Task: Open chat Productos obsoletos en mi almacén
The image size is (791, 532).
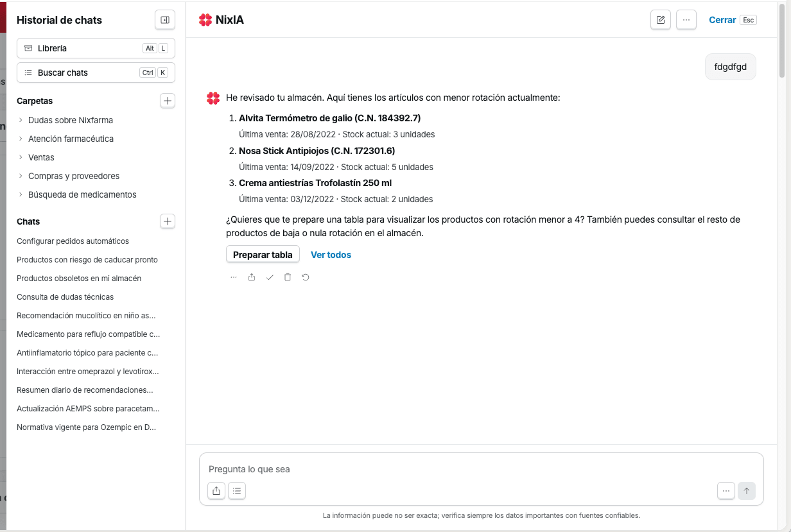Action: tap(79, 279)
